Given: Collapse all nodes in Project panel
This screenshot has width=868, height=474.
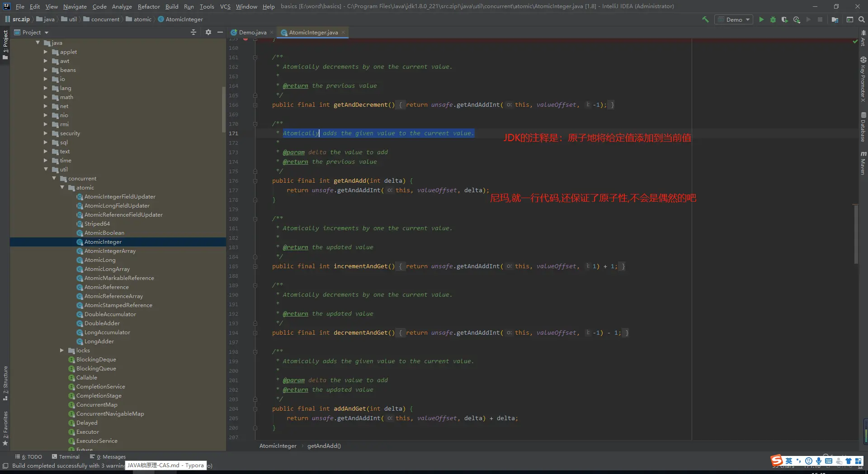Looking at the screenshot, I should [193, 32].
